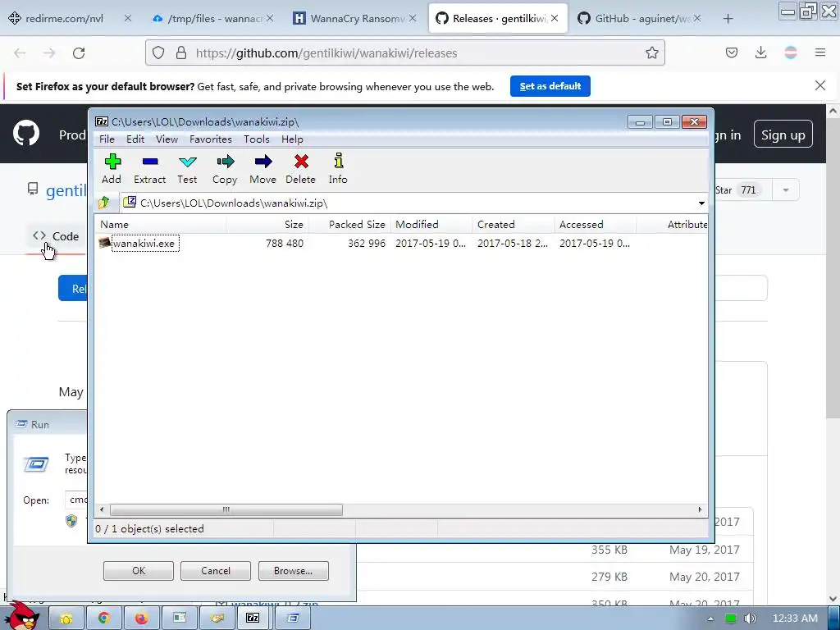840x630 pixels.
Task: Open the Tools menu in 7-Zip
Action: [257, 139]
